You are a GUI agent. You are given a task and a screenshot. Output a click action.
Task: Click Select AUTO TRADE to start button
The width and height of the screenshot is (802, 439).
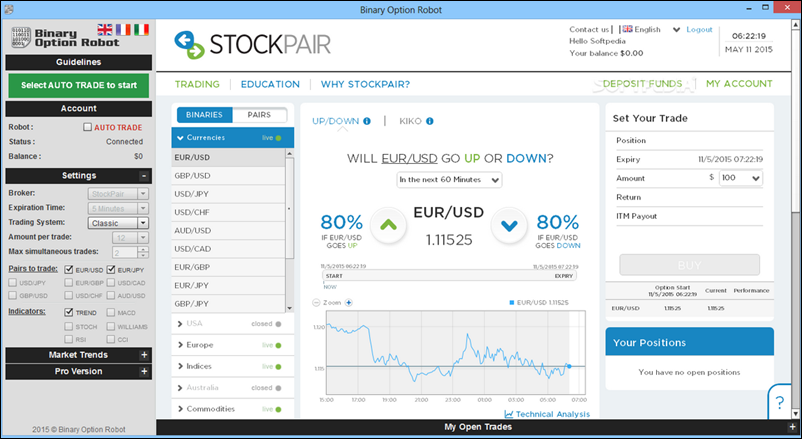pyautogui.click(x=79, y=85)
